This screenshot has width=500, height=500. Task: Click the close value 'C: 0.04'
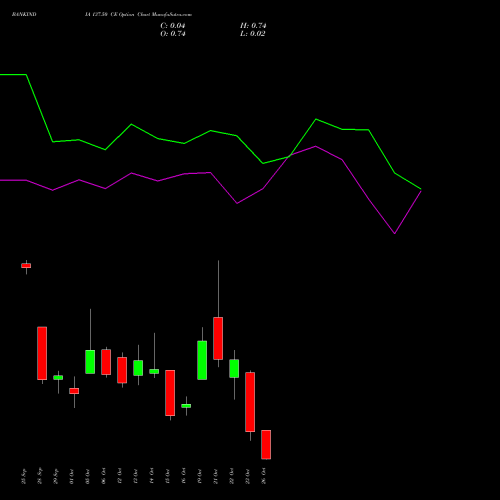point(173,26)
